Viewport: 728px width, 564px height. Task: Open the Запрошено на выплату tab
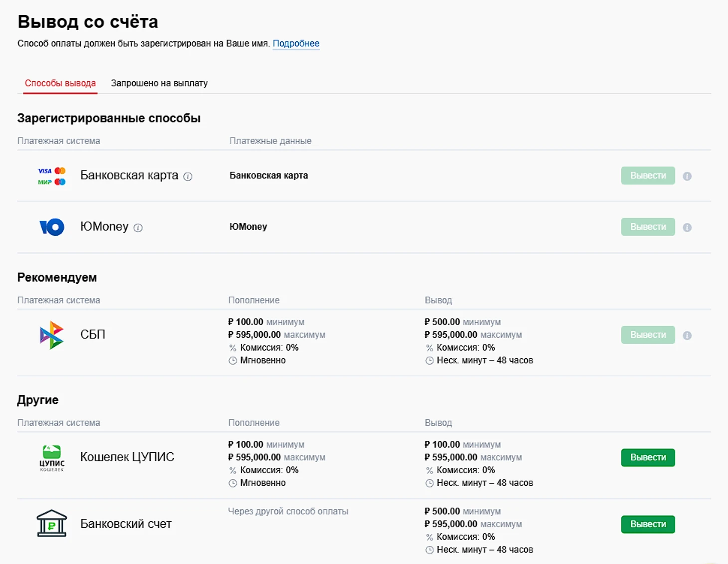159,83
